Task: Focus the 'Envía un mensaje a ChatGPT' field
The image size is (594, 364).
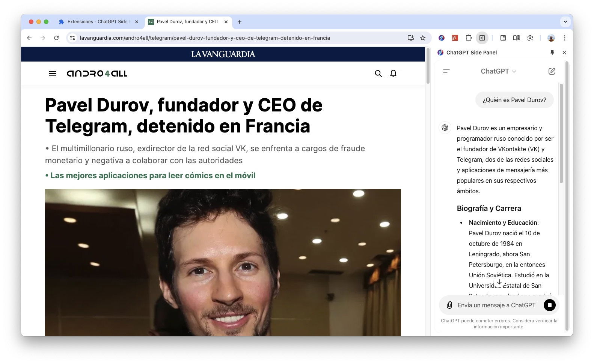Action: coord(496,305)
